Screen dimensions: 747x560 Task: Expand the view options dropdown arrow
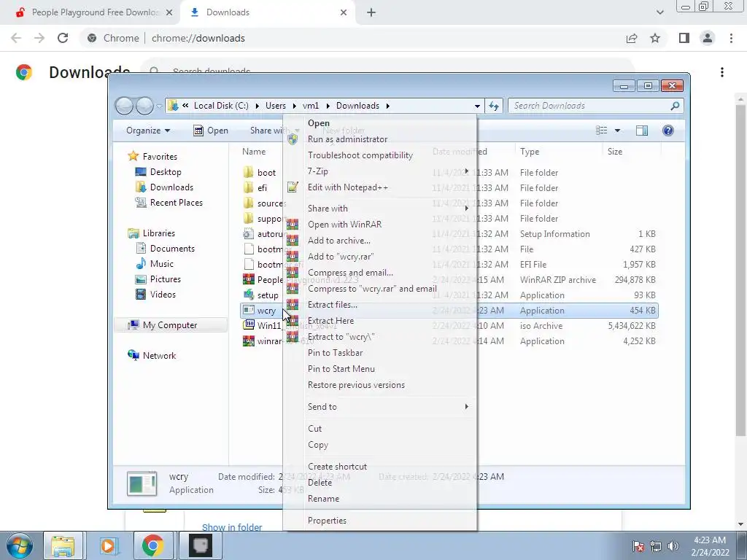click(617, 131)
